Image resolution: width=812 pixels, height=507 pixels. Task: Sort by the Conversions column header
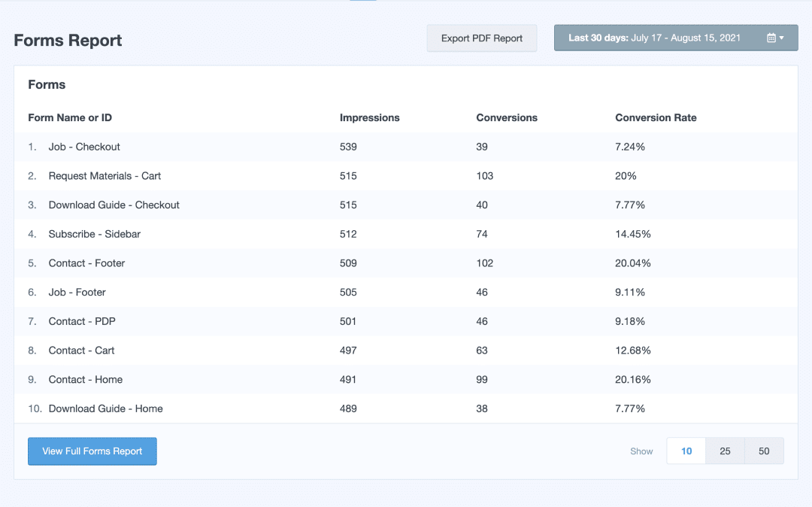tap(507, 118)
